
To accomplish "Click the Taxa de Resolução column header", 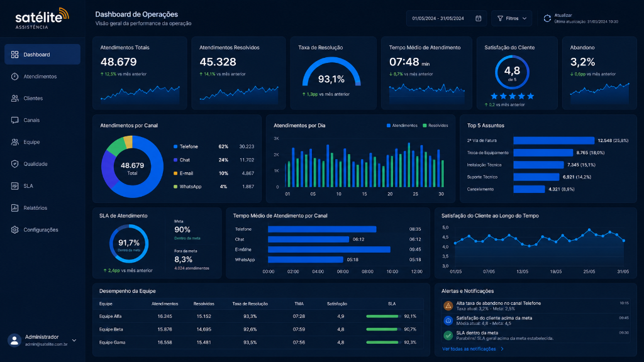I will (250, 304).
